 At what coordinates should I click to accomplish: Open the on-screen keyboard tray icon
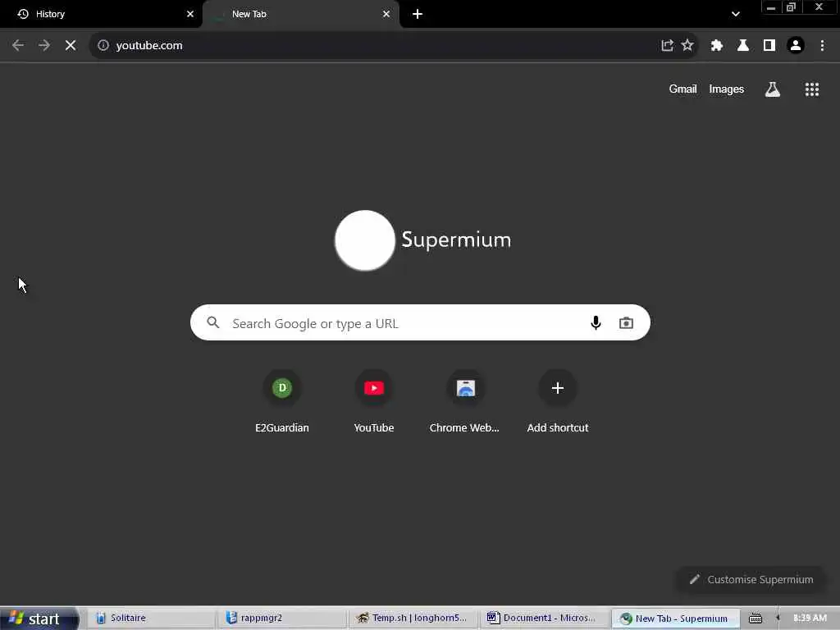(756, 619)
